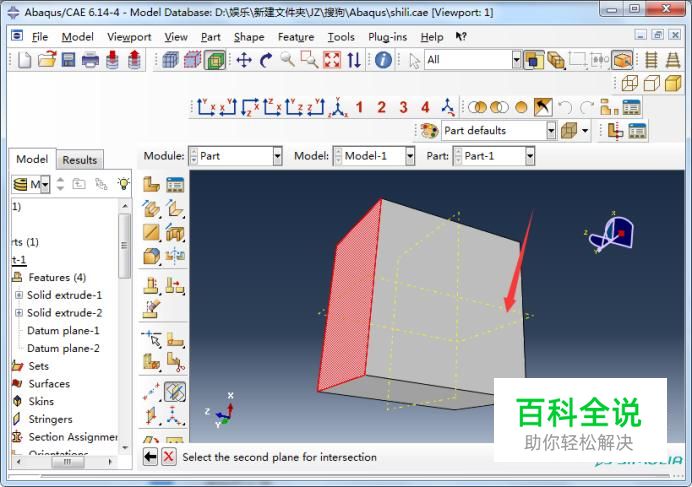This screenshot has width=692, height=487.
Task: Select the Magnify View tool
Action: [x=288, y=60]
